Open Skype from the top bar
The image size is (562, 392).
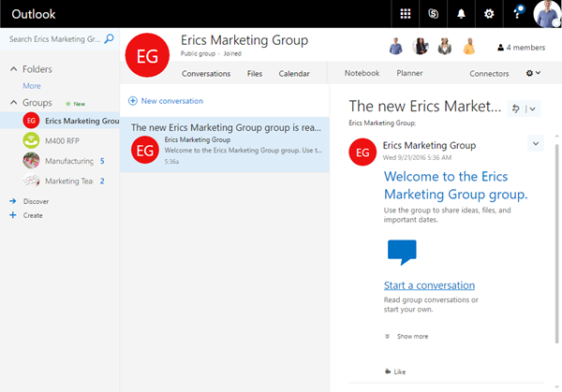[x=433, y=14]
